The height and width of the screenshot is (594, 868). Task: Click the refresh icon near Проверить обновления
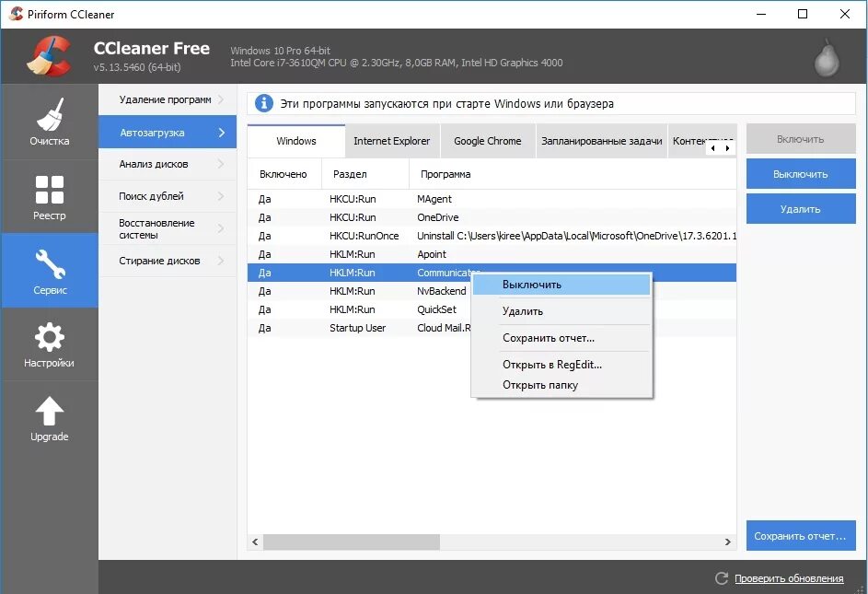[x=722, y=578]
